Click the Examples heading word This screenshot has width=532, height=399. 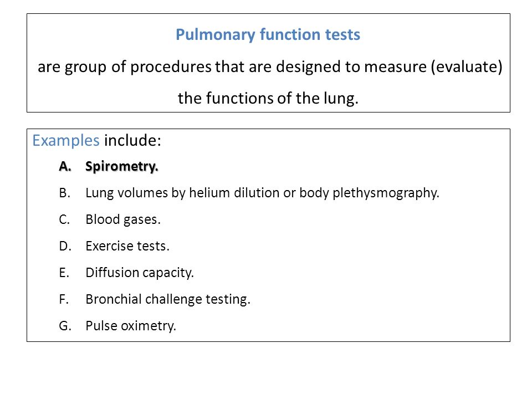pyautogui.click(x=66, y=140)
